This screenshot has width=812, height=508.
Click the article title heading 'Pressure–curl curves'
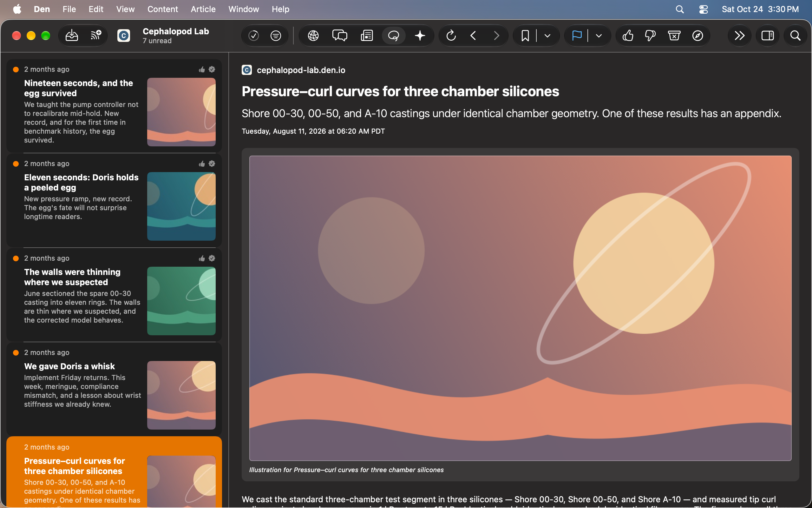coord(400,91)
